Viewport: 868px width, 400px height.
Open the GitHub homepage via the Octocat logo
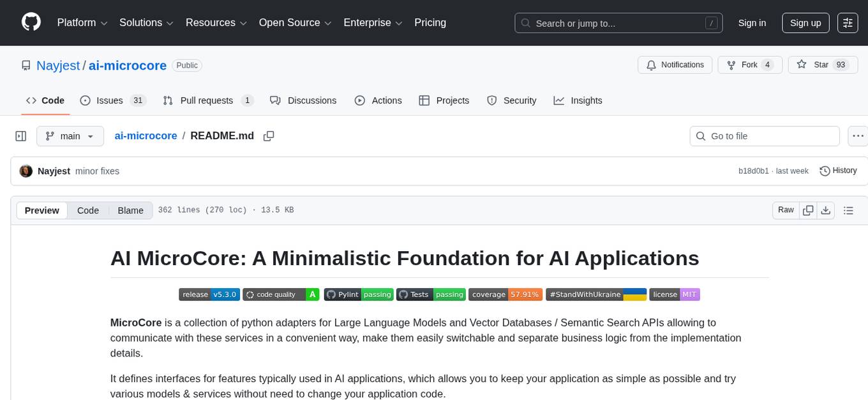pos(31,22)
